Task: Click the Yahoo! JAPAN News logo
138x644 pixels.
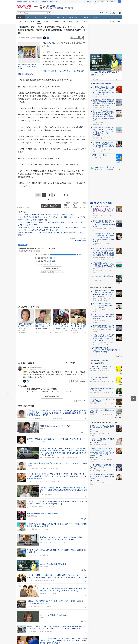Action: pyautogui.click(x=27, y=7)
